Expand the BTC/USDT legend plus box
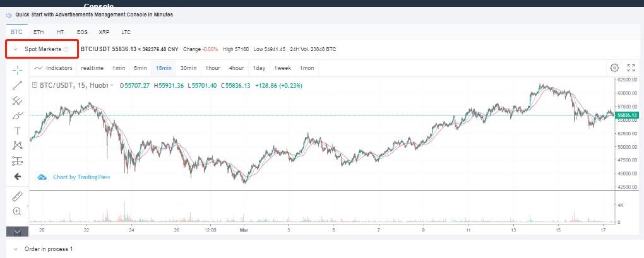Viewport: 644px width, 258px height. point(35,85)
